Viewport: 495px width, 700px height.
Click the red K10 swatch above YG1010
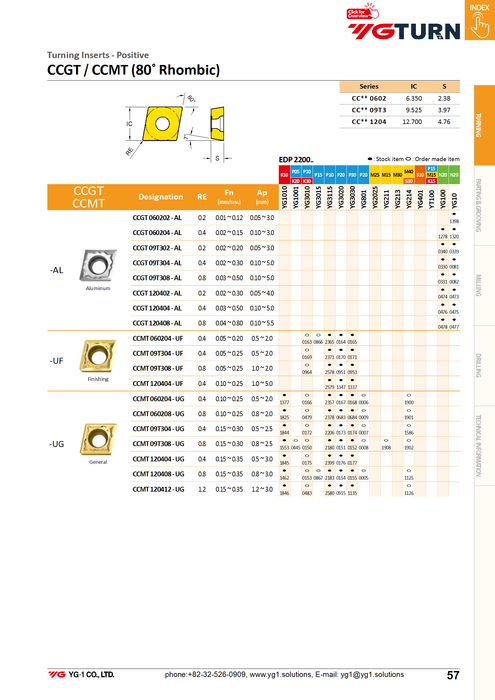(x=284, y=175)
